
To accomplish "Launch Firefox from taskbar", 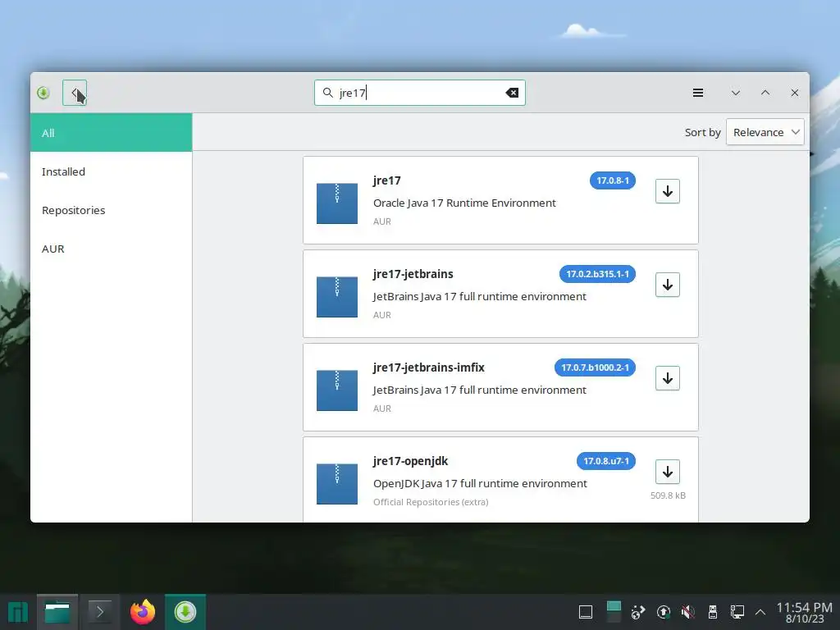I will pyautogui.click(x=143, y=612).
